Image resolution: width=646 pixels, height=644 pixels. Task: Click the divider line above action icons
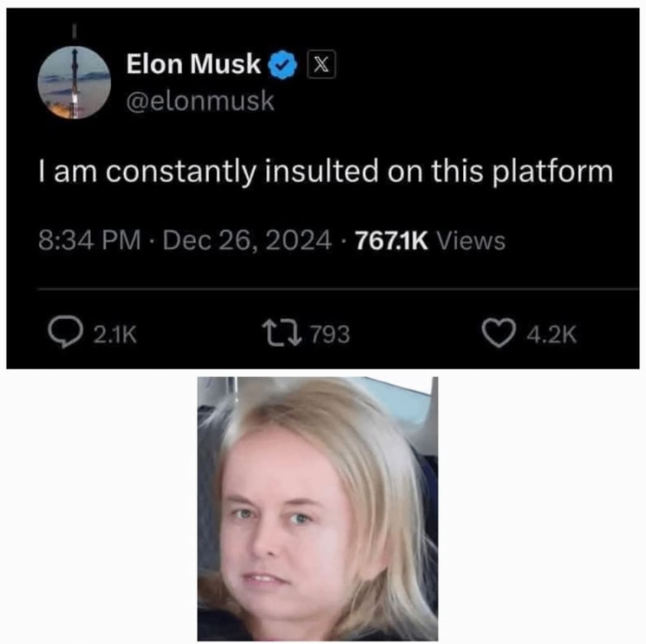(x=338, y=289)
